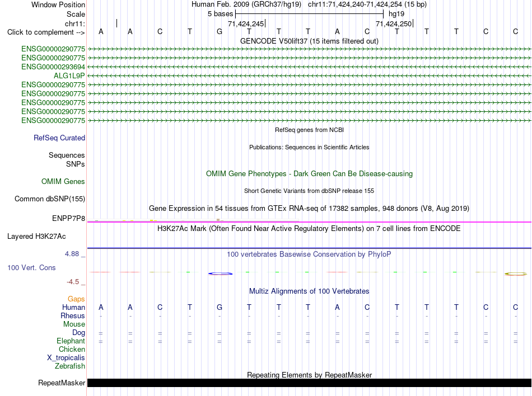
Task: Open the OMIM Genes track label
Action: tap(63, 182)
